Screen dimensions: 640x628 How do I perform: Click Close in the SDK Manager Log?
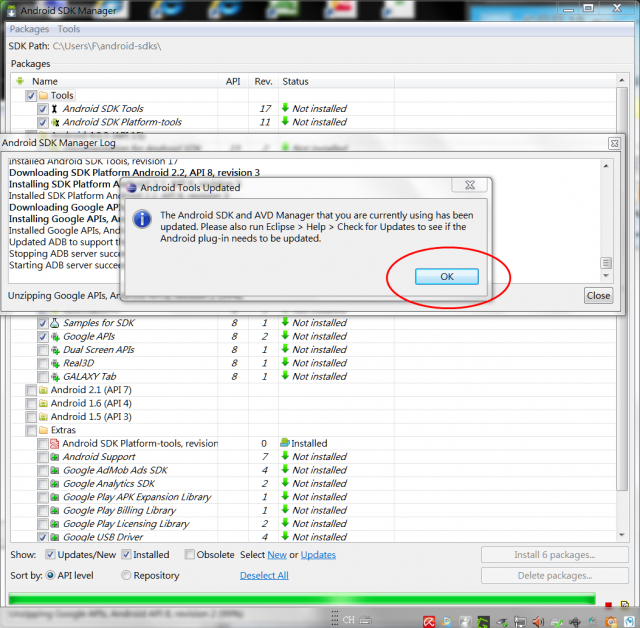click(598, 295)
